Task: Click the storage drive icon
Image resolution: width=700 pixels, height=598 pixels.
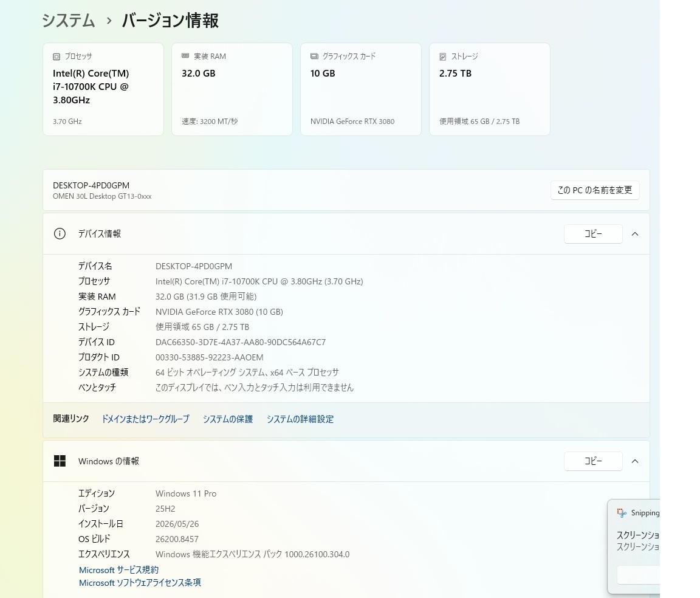Action: pyautogui.click(x=443, y=57)
